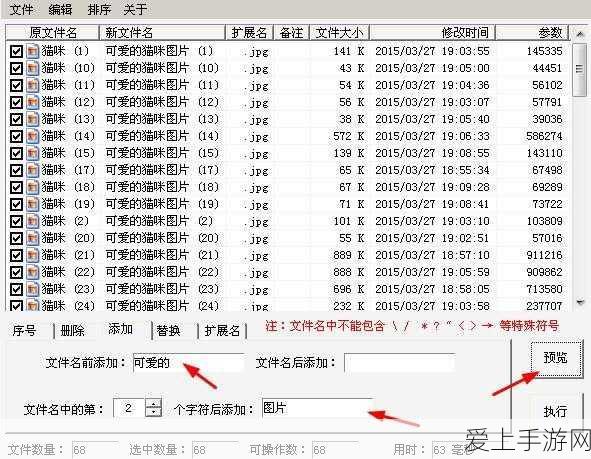Image resolution: width=591 pixels, height=459 pixels.
Task: Select original file name 猫咪 (20)
Action: click(x=68, y=238)
